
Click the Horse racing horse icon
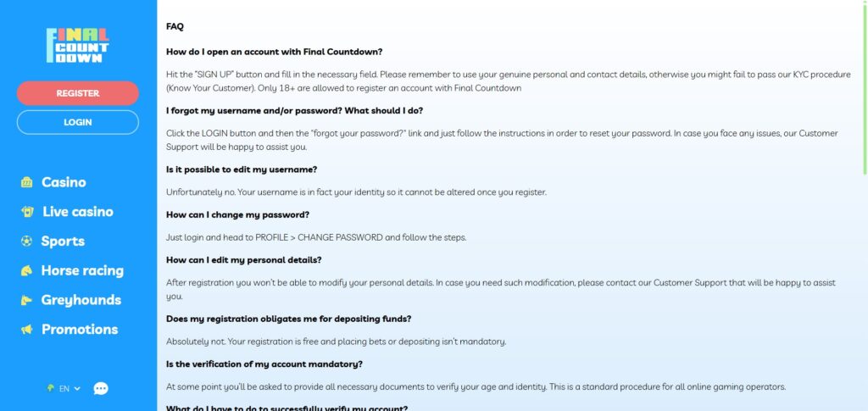point(26,271)
